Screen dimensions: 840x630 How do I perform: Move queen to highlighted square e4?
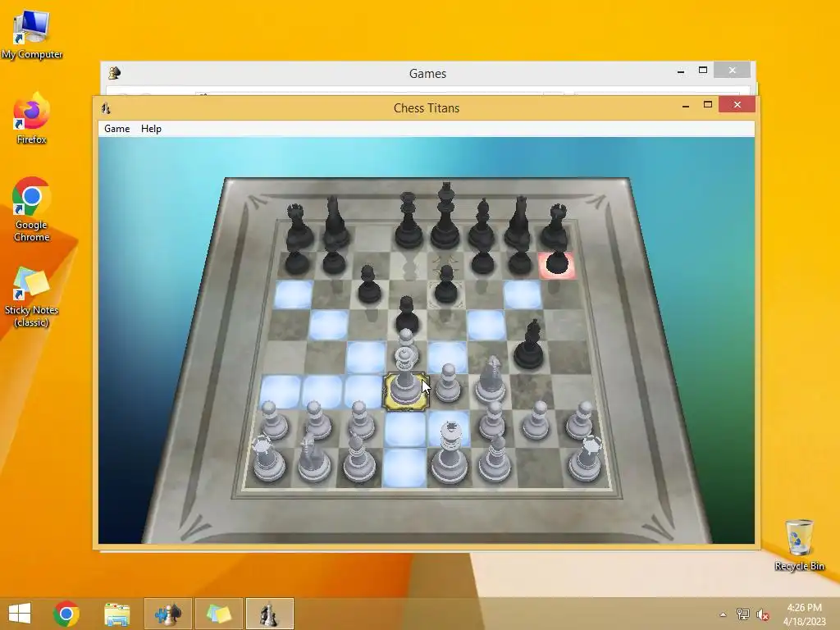coord(447,357)
